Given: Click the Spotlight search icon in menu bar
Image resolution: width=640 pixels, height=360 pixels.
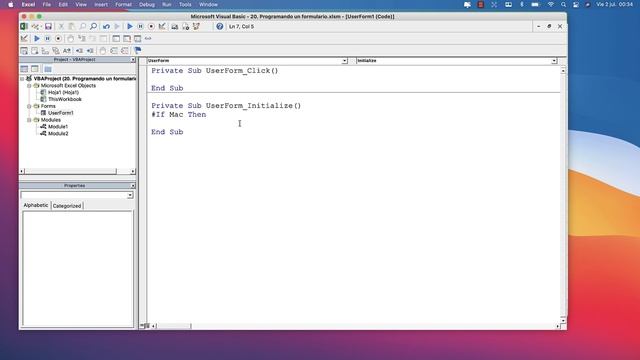Looking at the screenshot, I should [563, 4].
